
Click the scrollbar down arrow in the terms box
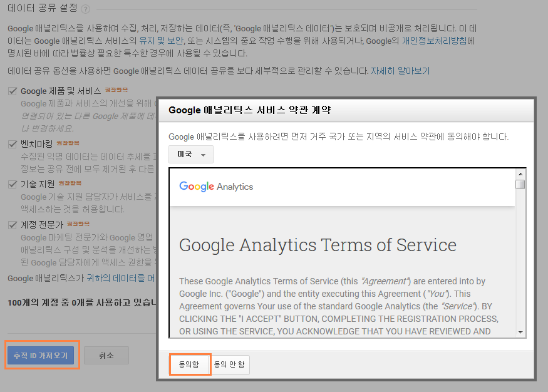pos(520,332)
